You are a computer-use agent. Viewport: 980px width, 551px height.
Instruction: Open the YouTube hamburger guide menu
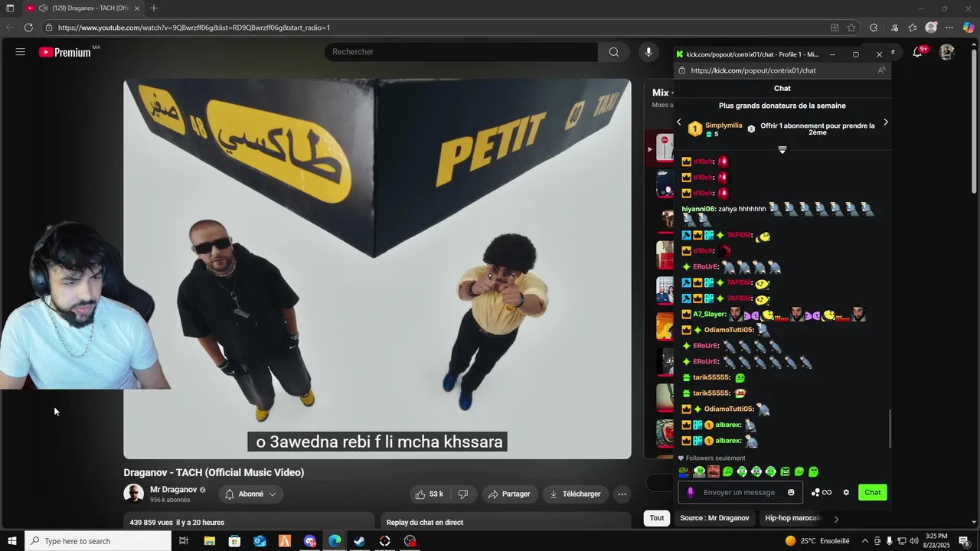(21, 52)
